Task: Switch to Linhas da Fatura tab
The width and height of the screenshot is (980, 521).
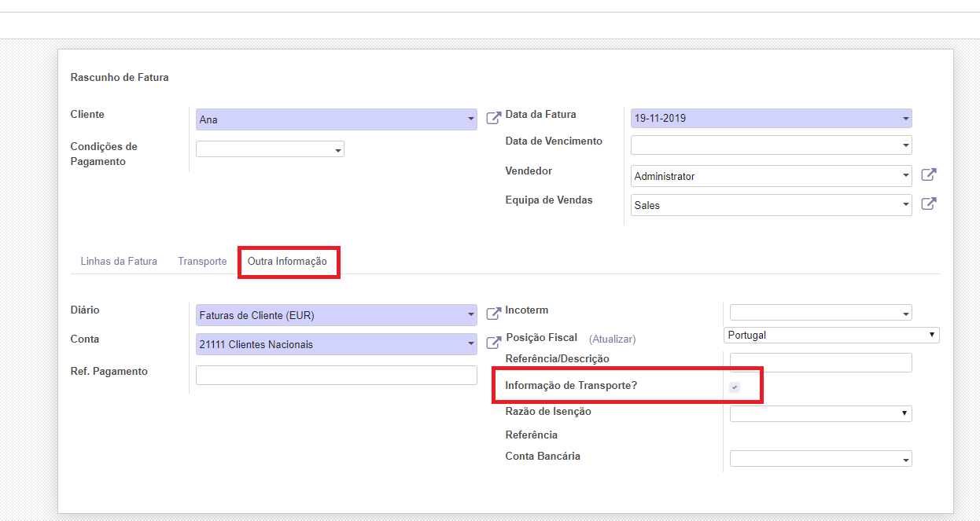Action: pos(119,262)
